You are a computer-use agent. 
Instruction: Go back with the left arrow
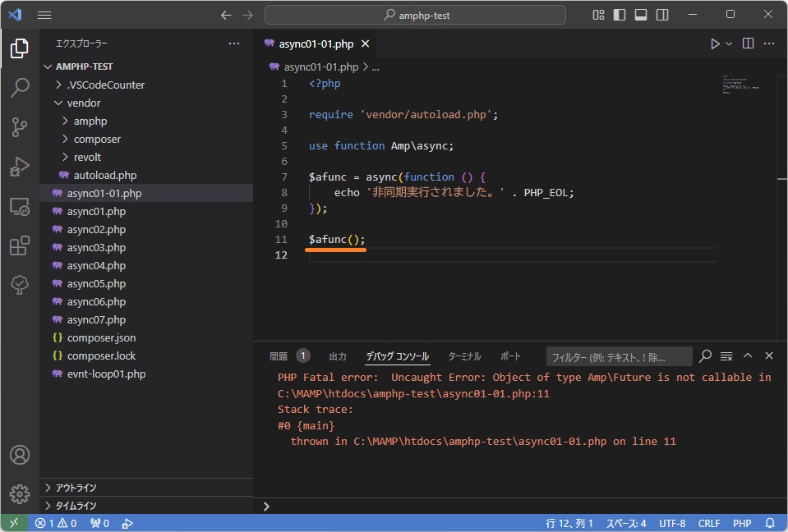pos(226,15)
